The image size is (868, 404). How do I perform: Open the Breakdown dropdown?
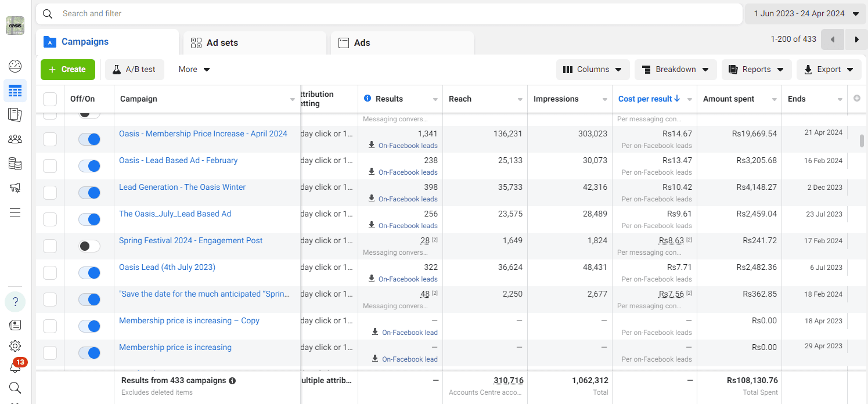tap(676, 69)
